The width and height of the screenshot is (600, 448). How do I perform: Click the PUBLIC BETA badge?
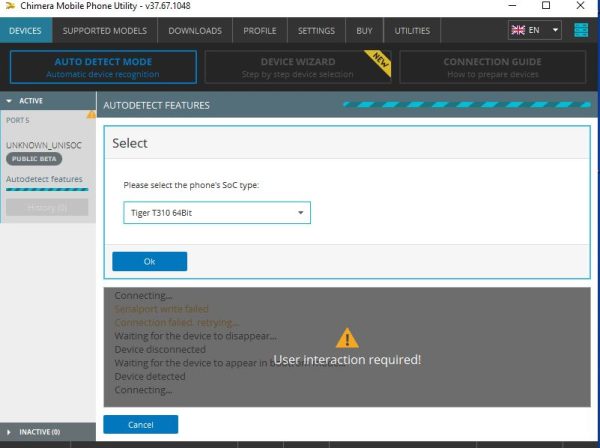pyautogui.click(x=34, y=159)
